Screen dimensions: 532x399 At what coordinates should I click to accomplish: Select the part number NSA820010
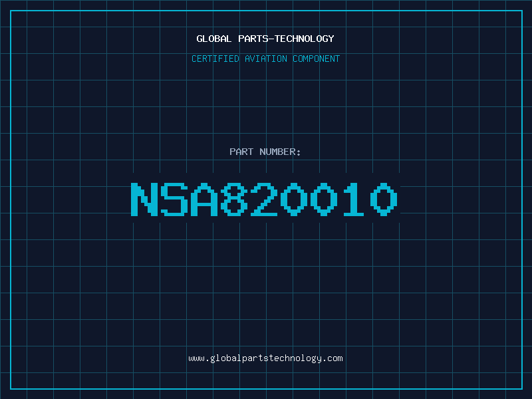[264, 199]
